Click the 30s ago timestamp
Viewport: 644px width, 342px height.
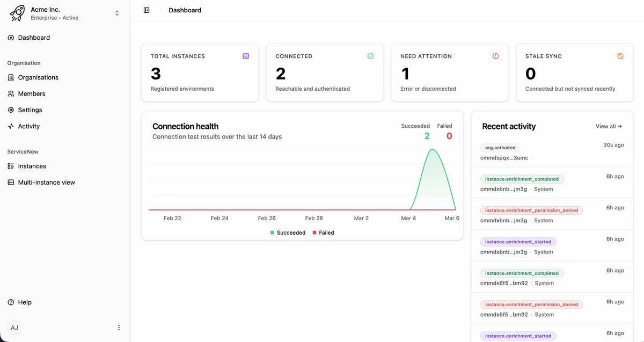click(613, 145)
